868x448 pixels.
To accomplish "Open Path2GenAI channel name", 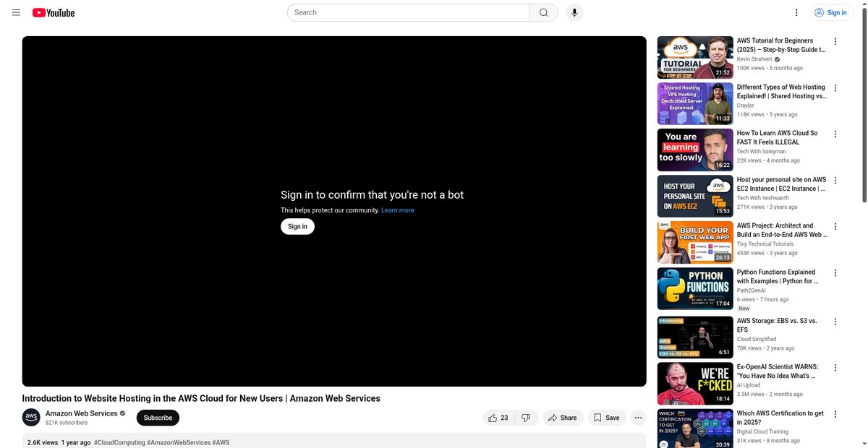I will (x=752, y=290).
